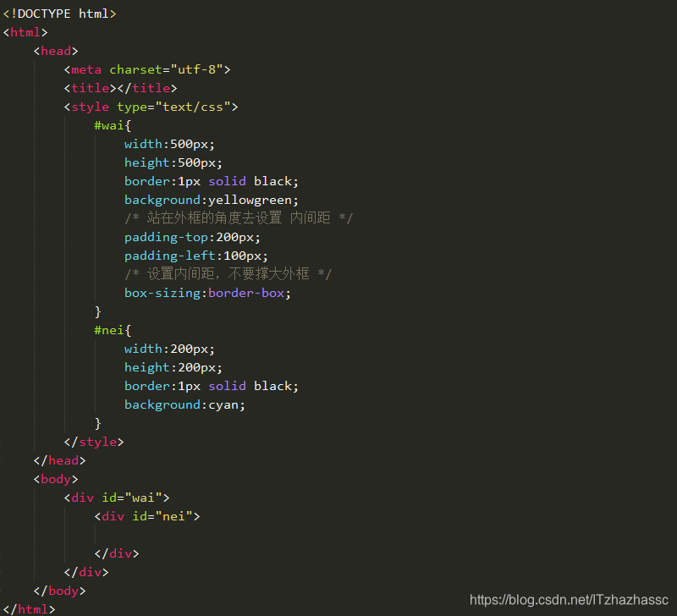Click the #nei{ selector line
Viewport: 677px width, 616px height.
(x=113, y=330)
